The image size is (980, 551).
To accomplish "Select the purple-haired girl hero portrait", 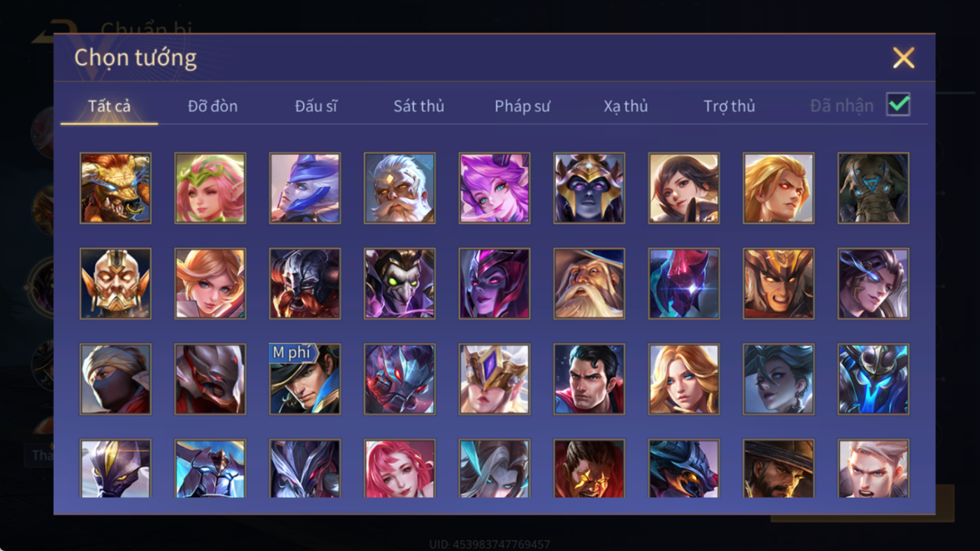I will click(x=495, y=189).
